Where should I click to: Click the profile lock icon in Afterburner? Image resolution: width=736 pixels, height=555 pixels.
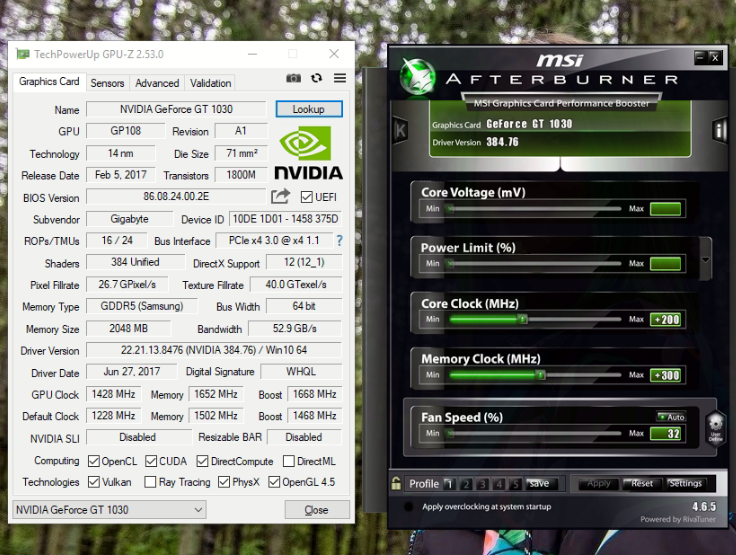point(396,483)
